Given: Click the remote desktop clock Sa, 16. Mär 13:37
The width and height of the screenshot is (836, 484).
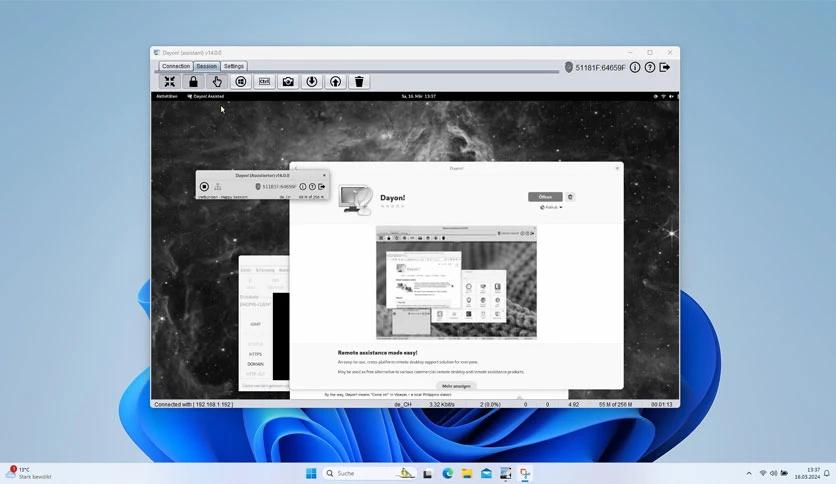Looking at the screenshot, I should [x=419, y=96].
